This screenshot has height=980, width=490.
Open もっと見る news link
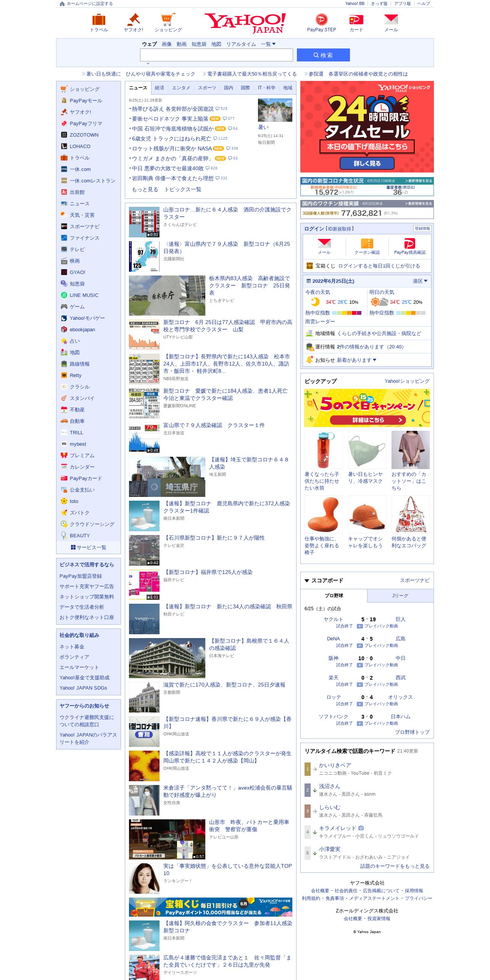click(x=145, y=190)
